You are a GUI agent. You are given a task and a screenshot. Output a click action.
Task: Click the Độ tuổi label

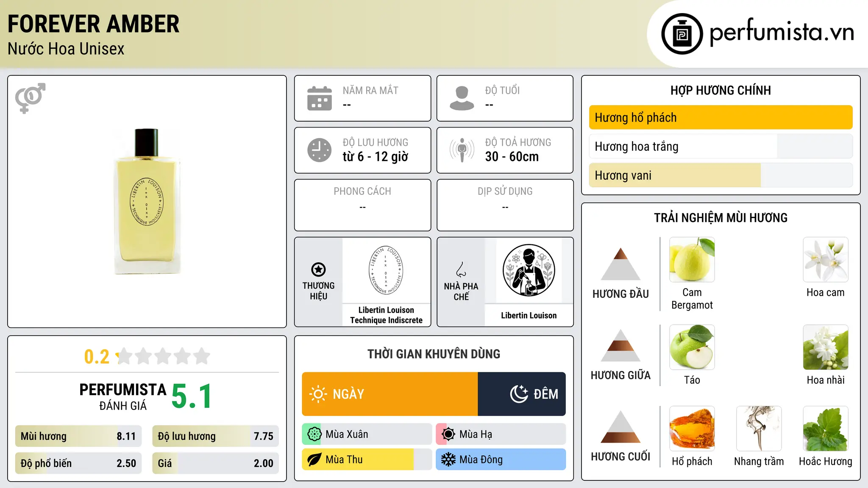pos(502,91)
